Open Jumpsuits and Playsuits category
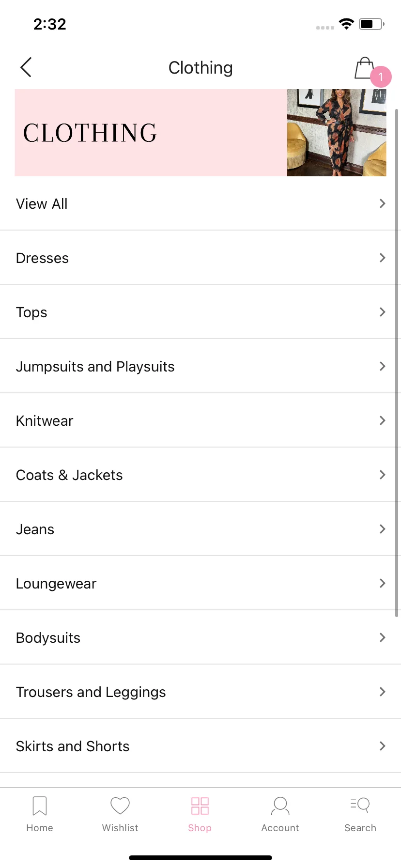 tap(95, 367)
